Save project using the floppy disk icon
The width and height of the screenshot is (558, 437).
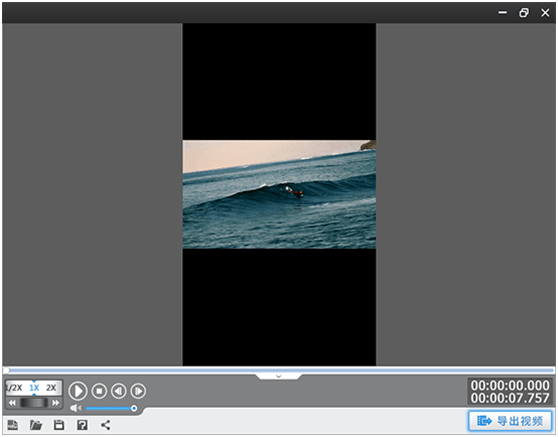coord(59,425)
